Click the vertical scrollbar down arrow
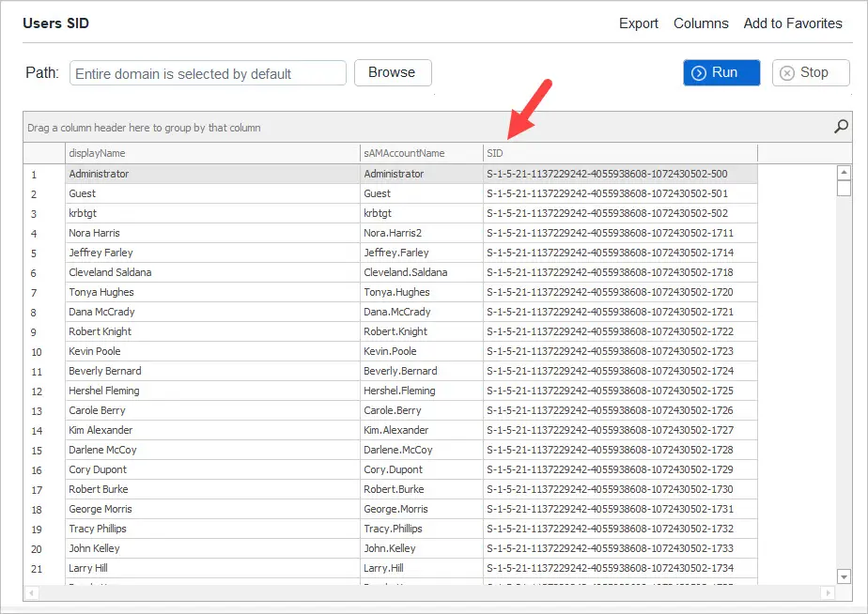This screenshot has width=868, height=614. [844, 576]
